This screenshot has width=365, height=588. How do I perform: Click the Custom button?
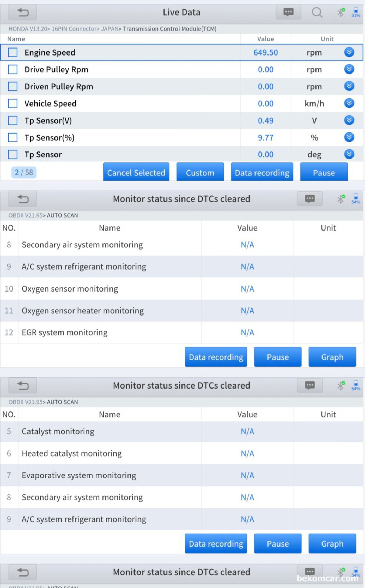pos(200,172)
